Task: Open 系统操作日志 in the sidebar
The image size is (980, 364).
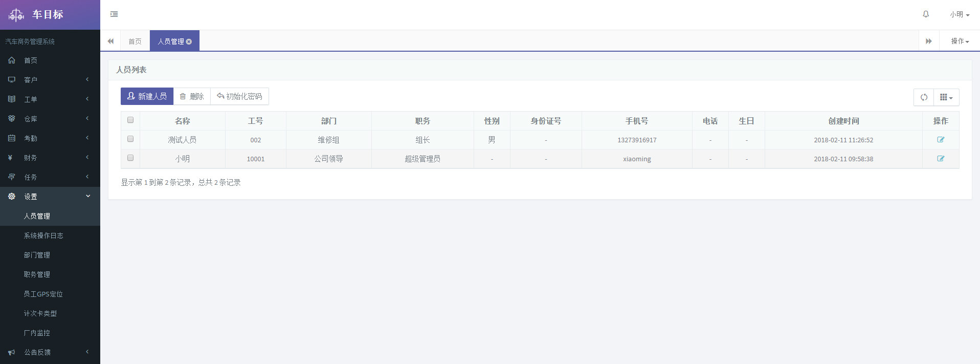Action: tap(50, 235)
